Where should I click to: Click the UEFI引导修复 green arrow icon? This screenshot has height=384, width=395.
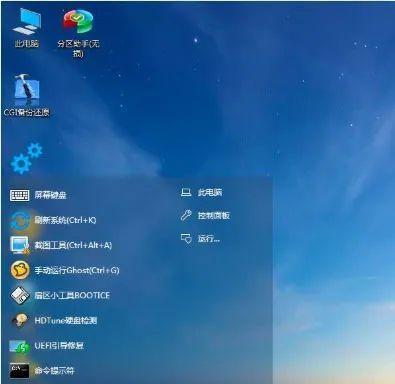click(x=19, y=346)
